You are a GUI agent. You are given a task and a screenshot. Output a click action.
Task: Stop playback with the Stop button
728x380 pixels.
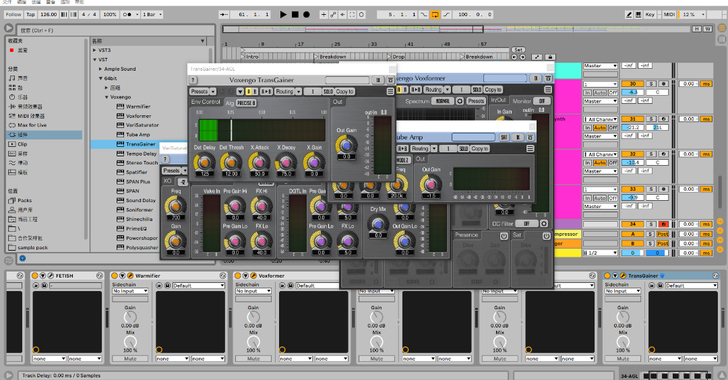point(295,14)
